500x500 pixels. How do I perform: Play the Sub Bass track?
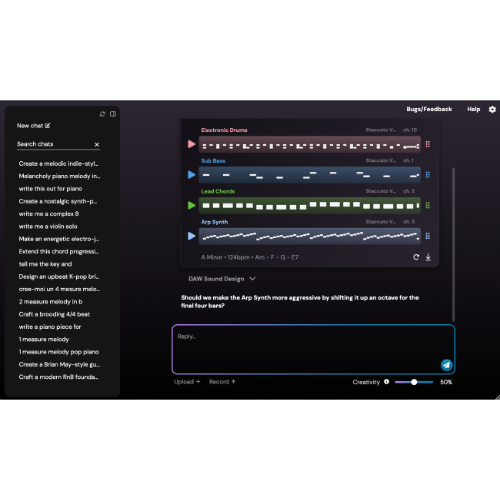tap(191, 175)
